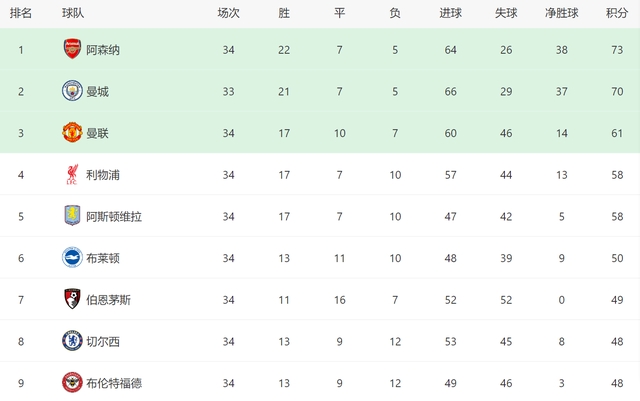Screen dimensions: 640x401
Task: Click rank number 7 in table
Action: tap(20, 300)
